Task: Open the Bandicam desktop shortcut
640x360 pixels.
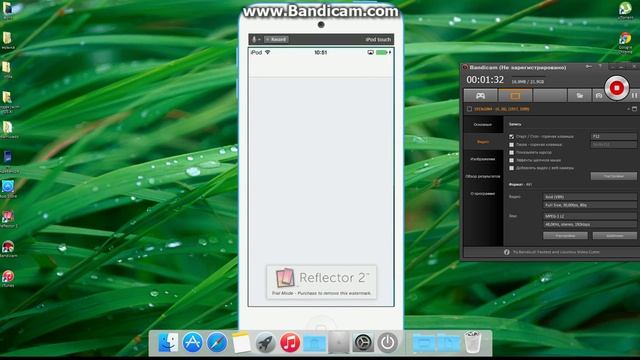Action: (x=8, y=248)
